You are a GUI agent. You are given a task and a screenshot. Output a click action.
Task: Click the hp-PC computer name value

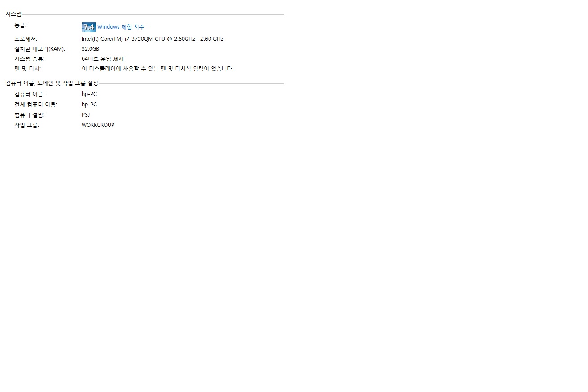(x=89, y=94)
